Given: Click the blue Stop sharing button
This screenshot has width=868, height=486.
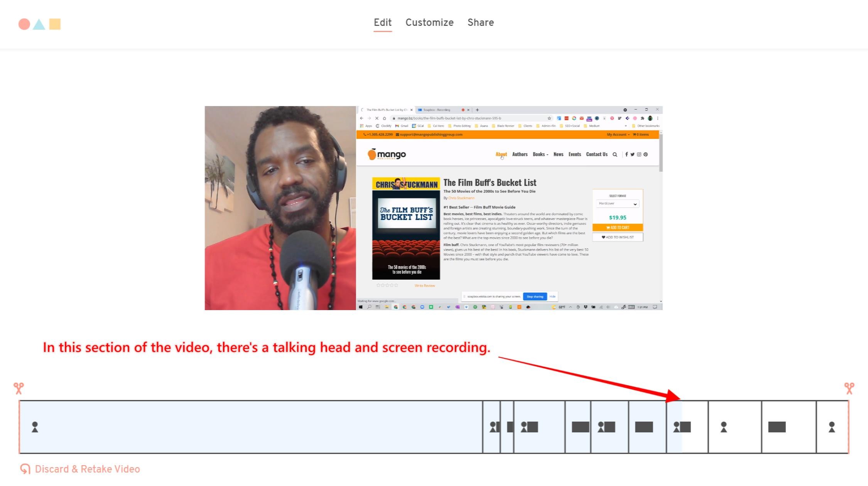Looking at the screenshot, I should tap(535, 297).
